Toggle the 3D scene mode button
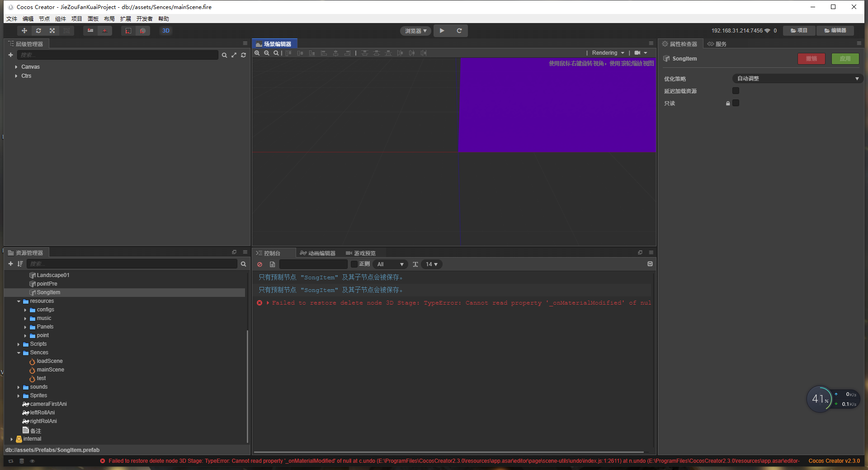This screenshot has height=470, width=868. coord(166,31)
